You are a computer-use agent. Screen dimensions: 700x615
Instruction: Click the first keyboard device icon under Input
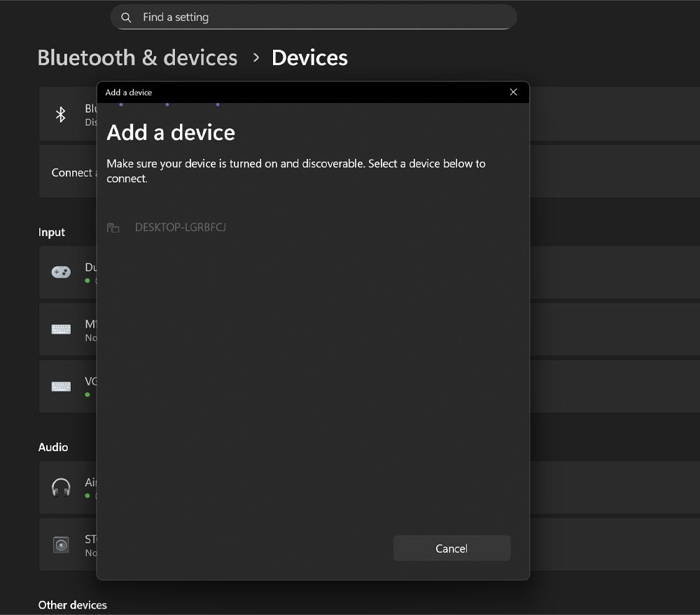pyautogui.click(x=61, y=329)
